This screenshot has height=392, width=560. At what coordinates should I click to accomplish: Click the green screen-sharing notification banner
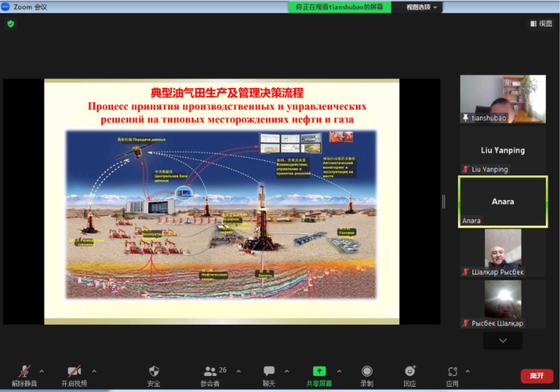[x=339, y=7]
